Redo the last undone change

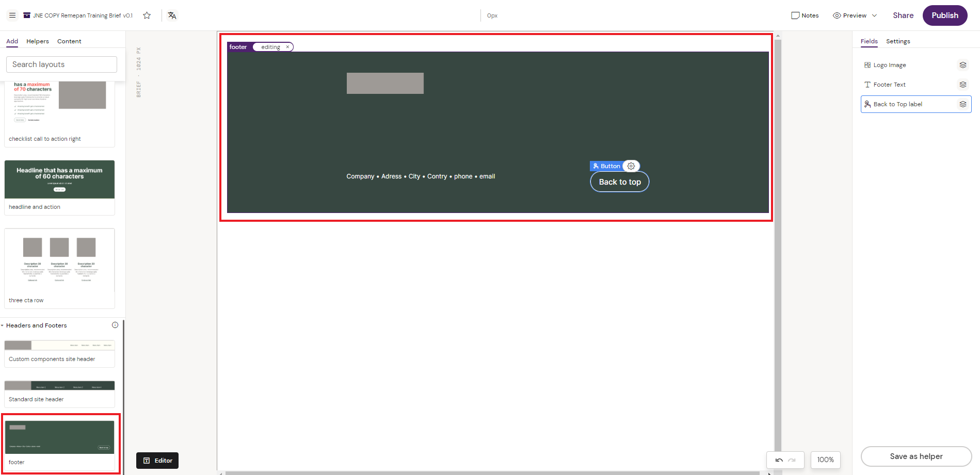tap(792, 460)
